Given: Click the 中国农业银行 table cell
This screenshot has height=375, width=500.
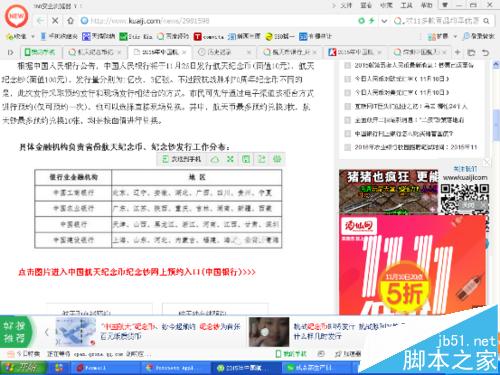Looking at the screenshot, I should 73,208.
